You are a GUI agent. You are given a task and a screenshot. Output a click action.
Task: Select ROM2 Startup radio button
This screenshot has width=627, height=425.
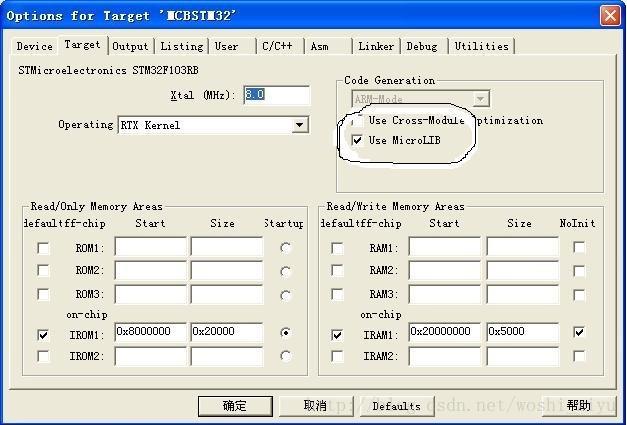[x=286, y=272]
